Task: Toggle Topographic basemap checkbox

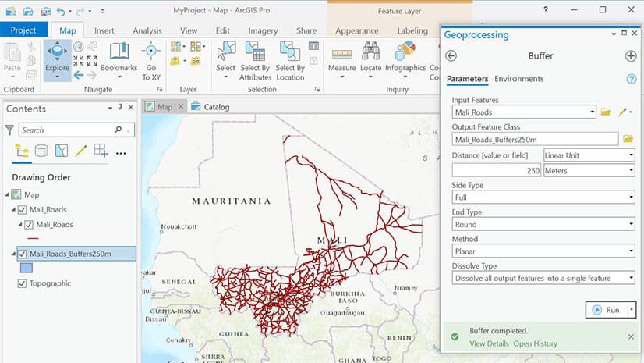Action: [22, 283]
